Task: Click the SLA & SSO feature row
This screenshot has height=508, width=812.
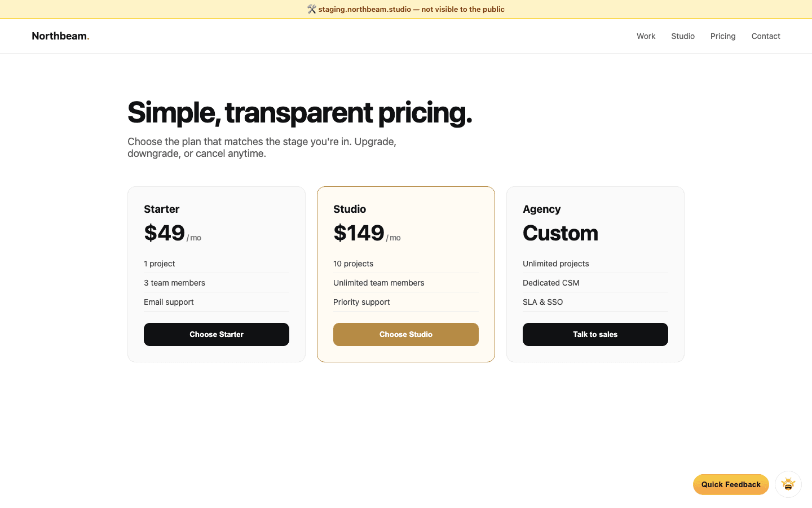Action: coord(543,302)
